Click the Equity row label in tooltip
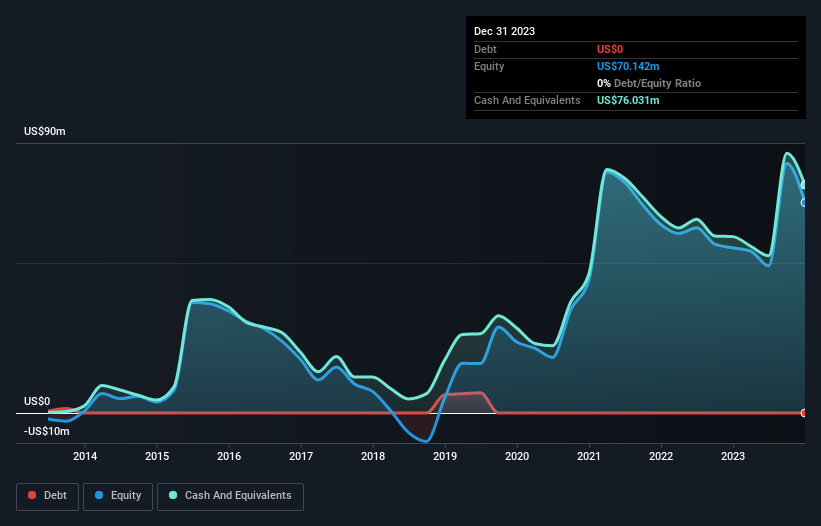Viewport: 821px width, 526px height. (489, 66)
